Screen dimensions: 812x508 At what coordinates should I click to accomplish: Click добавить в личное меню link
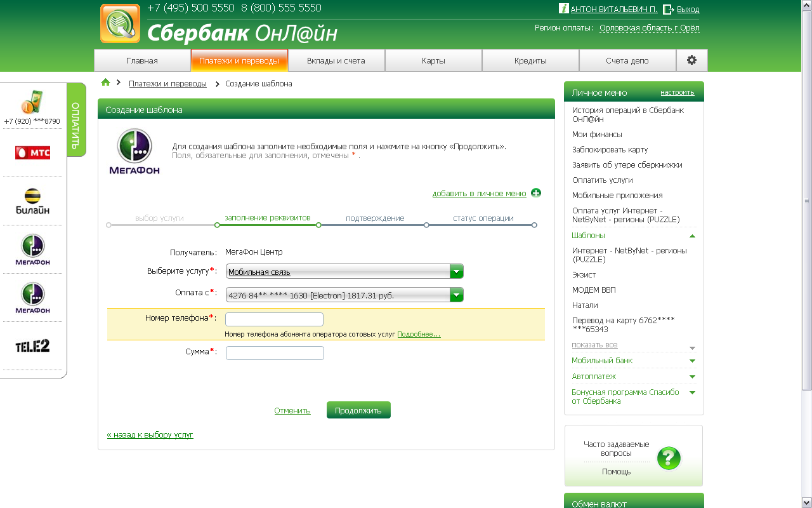(480, 194)
